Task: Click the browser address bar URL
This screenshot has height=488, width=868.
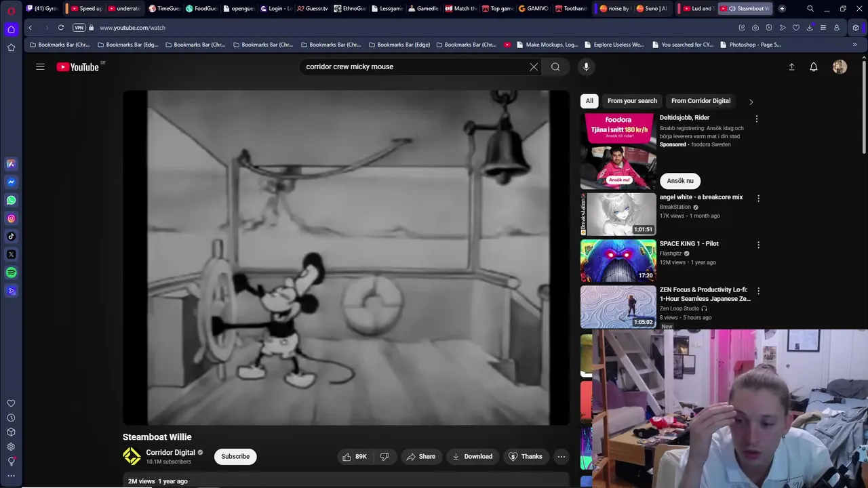Action: 132,28
